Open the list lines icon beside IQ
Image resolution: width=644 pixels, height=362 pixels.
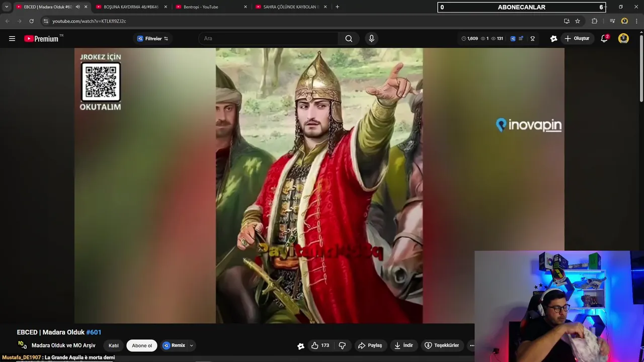(521, 39)
